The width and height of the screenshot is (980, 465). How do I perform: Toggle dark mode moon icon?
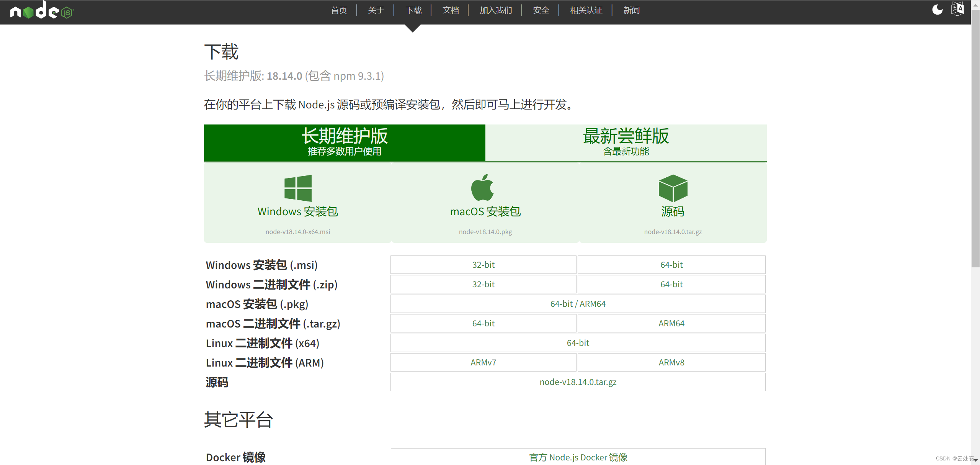coord(937,10)
